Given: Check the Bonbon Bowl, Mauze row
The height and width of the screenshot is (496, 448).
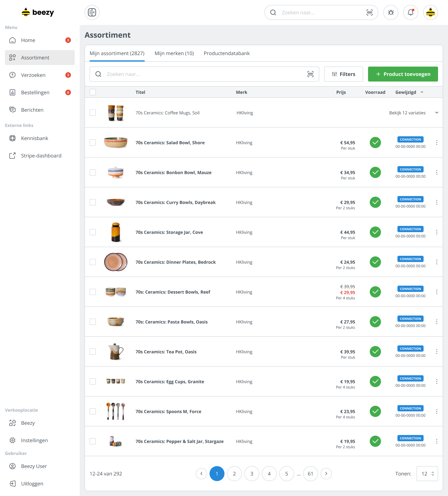Looking at the screenshot, I should [93, 172].
